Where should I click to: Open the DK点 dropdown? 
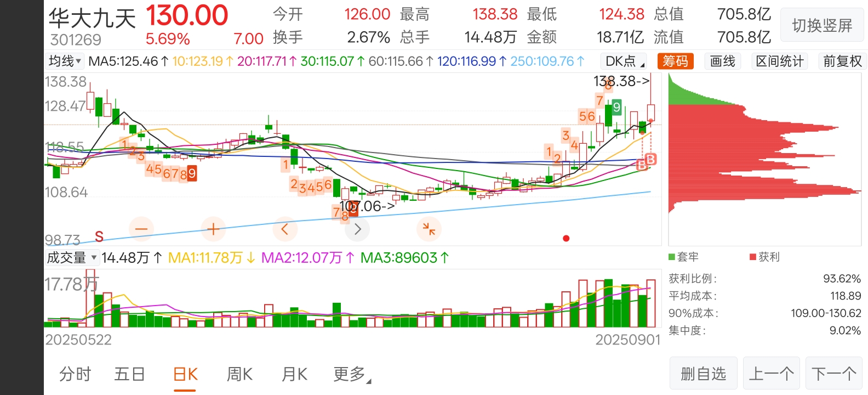pos(624,61)
